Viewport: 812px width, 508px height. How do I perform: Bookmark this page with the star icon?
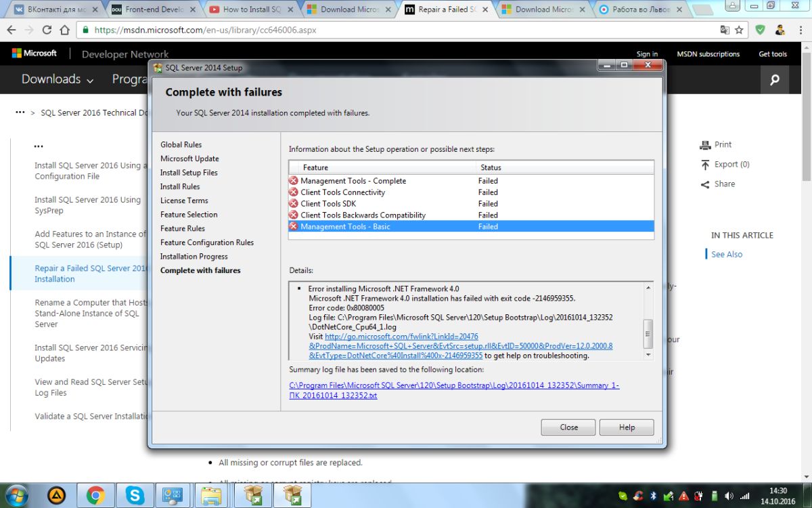click(740, 30)
